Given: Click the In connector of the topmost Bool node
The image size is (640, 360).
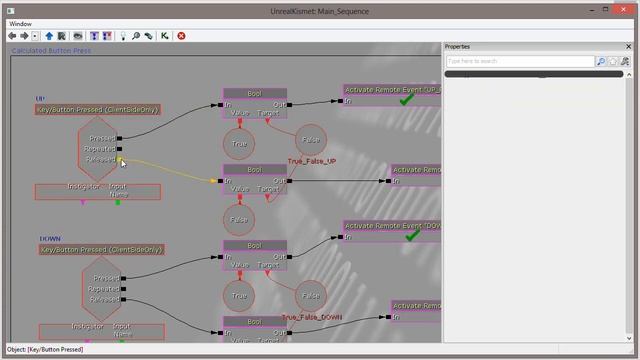Looking at the screenshot, I should [x=220, y=105].
